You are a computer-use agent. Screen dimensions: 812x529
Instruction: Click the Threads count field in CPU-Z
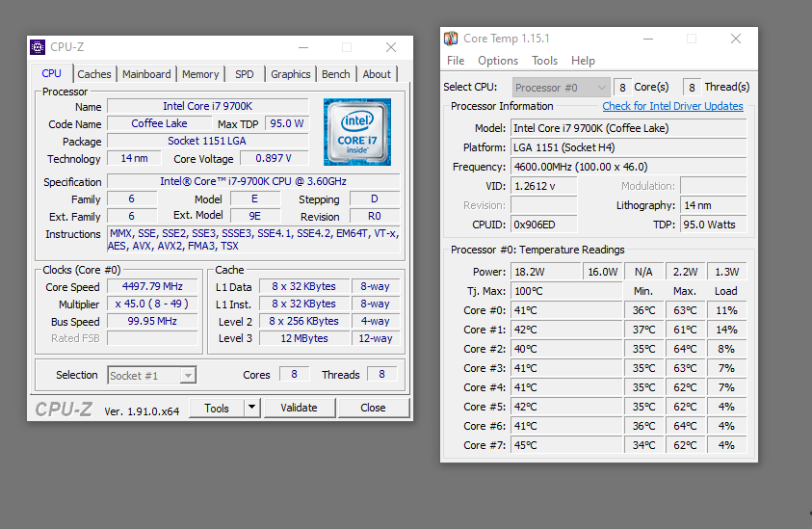click(381, 374)
